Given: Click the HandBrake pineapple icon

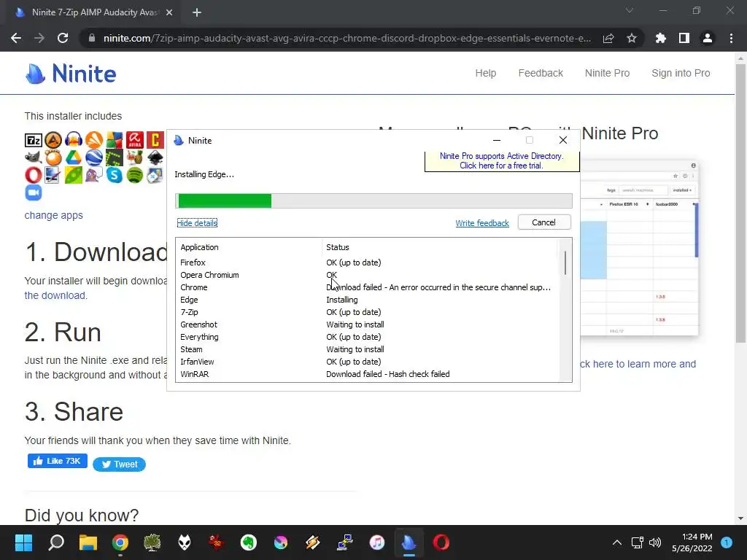Looking at the screenshot, I should click(x=135, y=157).
